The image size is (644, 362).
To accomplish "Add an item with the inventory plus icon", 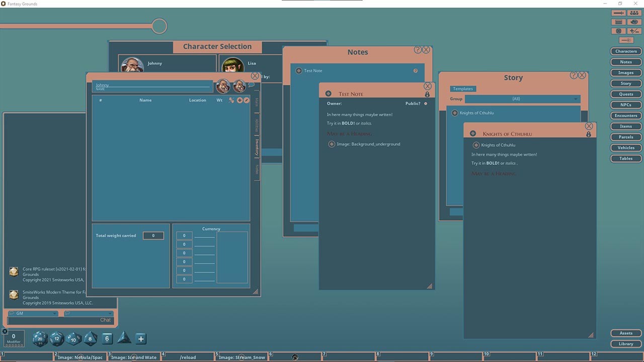I will [239, 100].
